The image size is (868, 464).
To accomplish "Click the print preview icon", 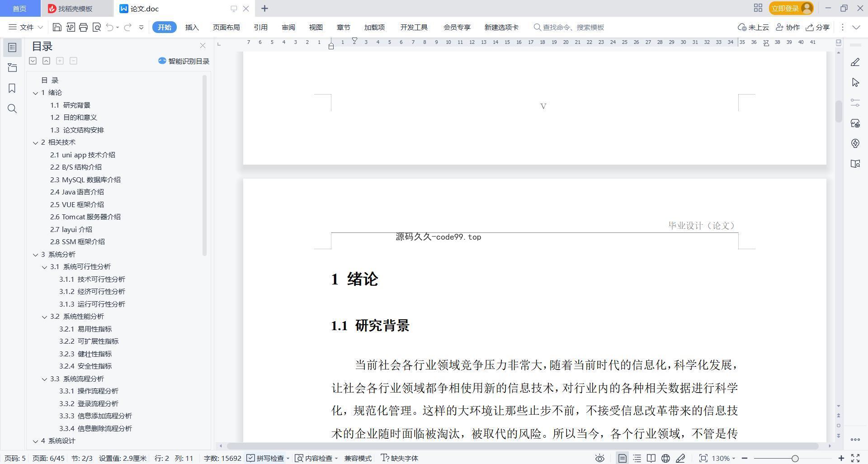I will [96, 27].
